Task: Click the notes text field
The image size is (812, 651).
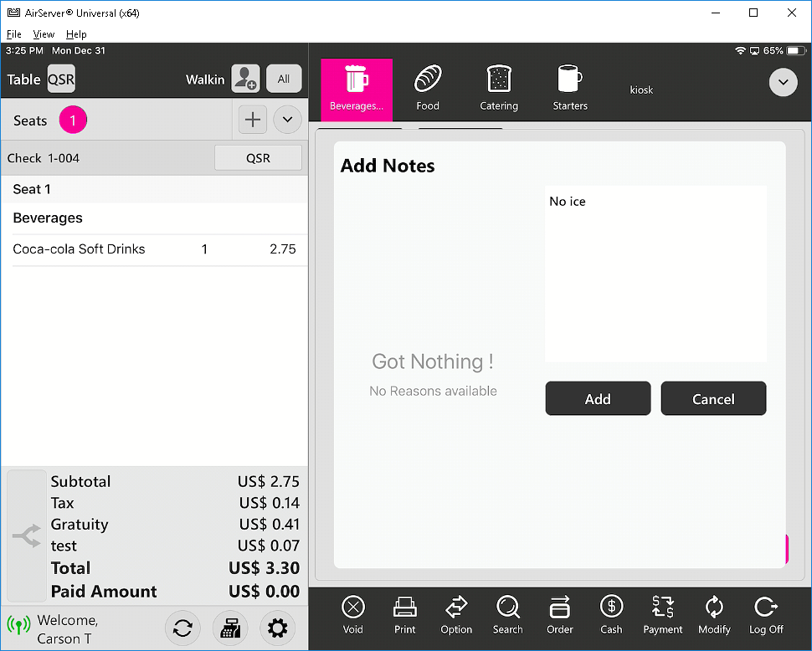Action: pyautogui.click(x=655, y=274)
